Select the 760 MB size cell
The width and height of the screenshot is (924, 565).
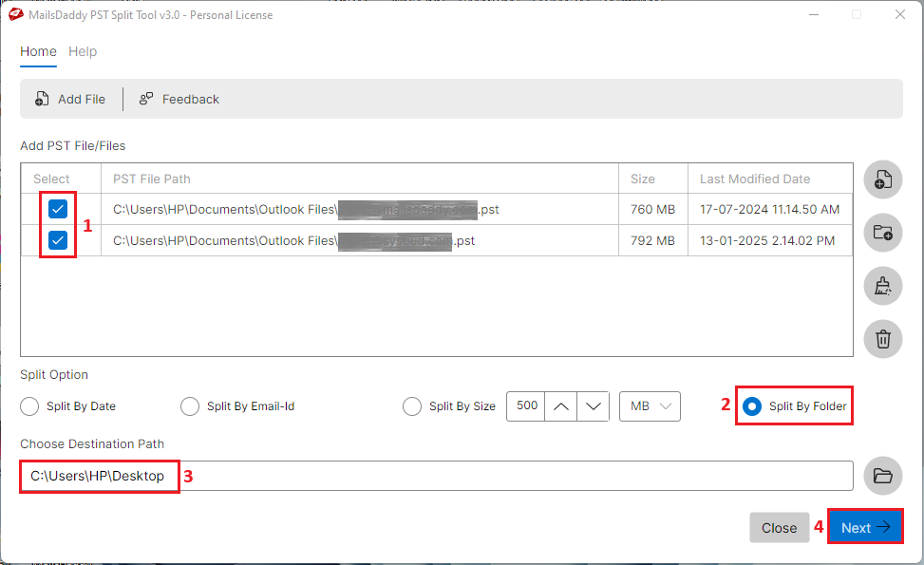[653, 210]
